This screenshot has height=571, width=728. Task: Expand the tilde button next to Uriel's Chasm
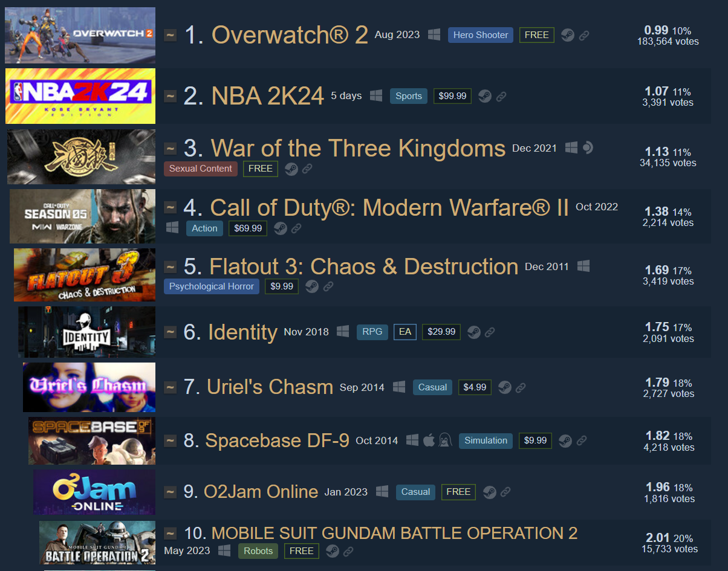(x=171, y=387)
